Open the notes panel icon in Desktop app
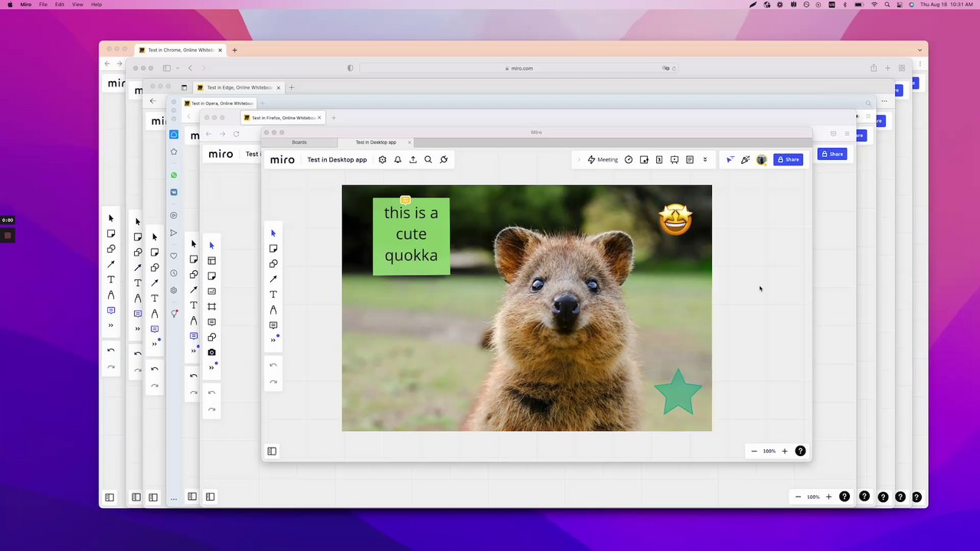 click(x=690, y=160)
